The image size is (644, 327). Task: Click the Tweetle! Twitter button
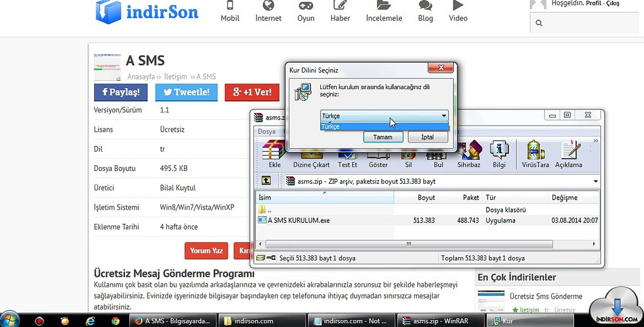[186, 92]
